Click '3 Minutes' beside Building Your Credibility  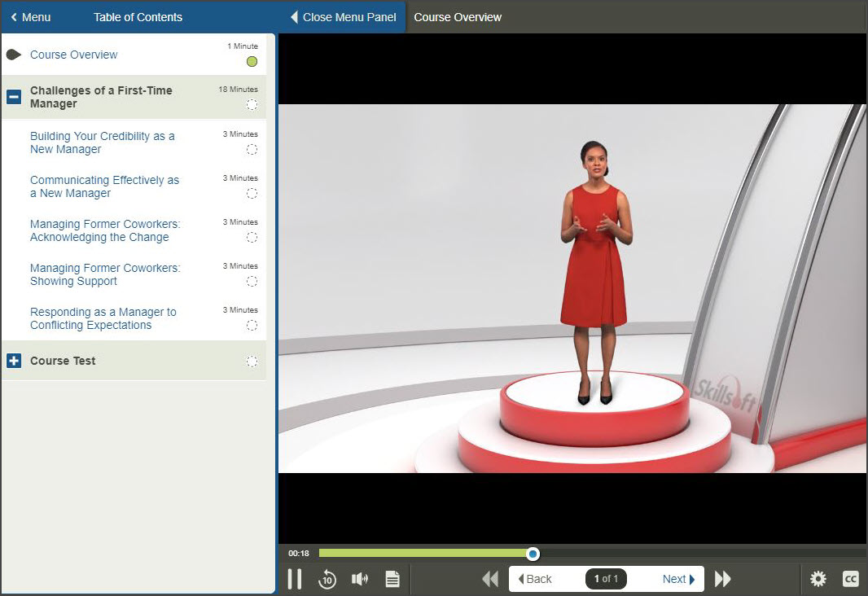[240, 134]
